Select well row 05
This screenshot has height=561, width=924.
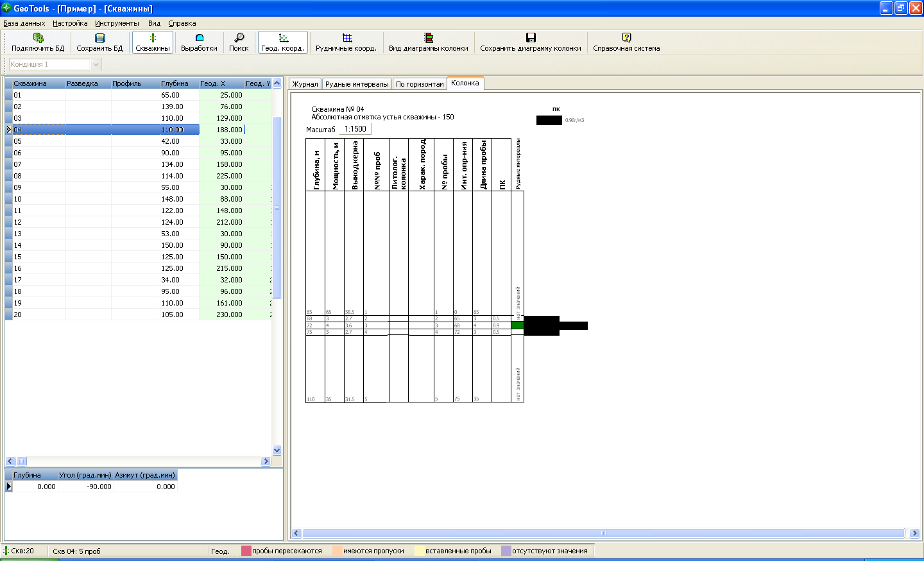tap(138, 141)
